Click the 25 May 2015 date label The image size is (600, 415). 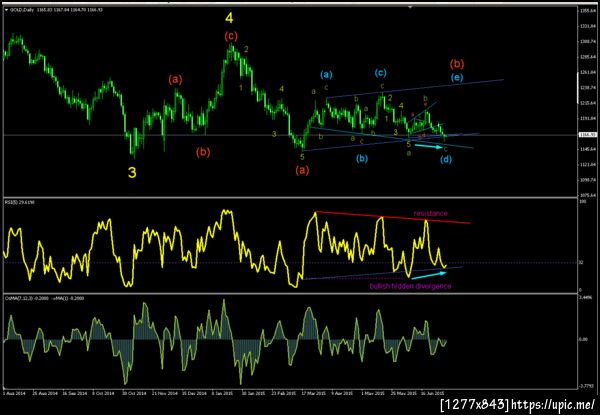[403, 393]
